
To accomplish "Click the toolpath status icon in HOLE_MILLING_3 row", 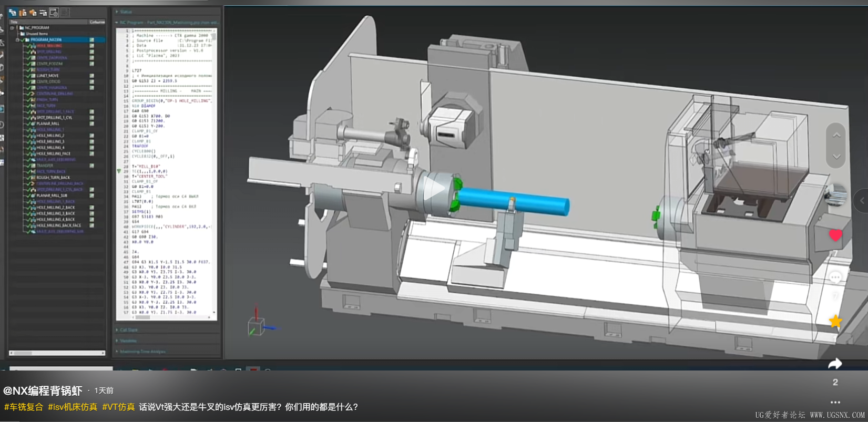I will (x=91, y=141).
